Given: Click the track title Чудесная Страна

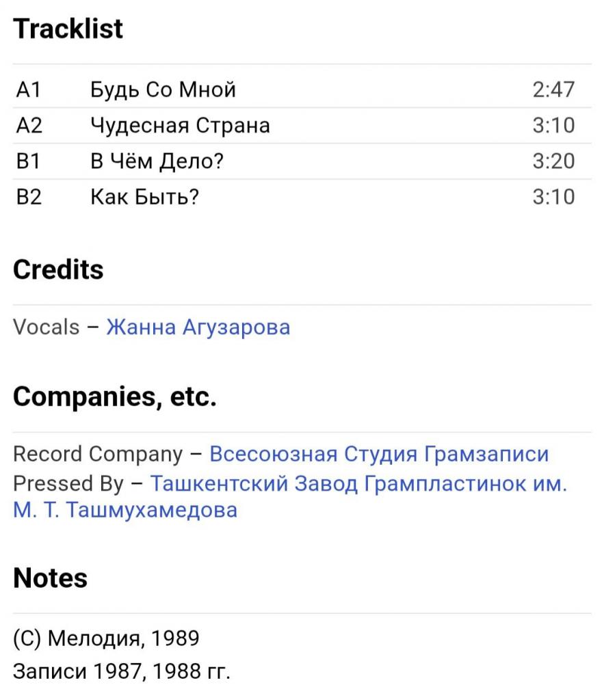Looking at the screenshot, I should [180, 126].
